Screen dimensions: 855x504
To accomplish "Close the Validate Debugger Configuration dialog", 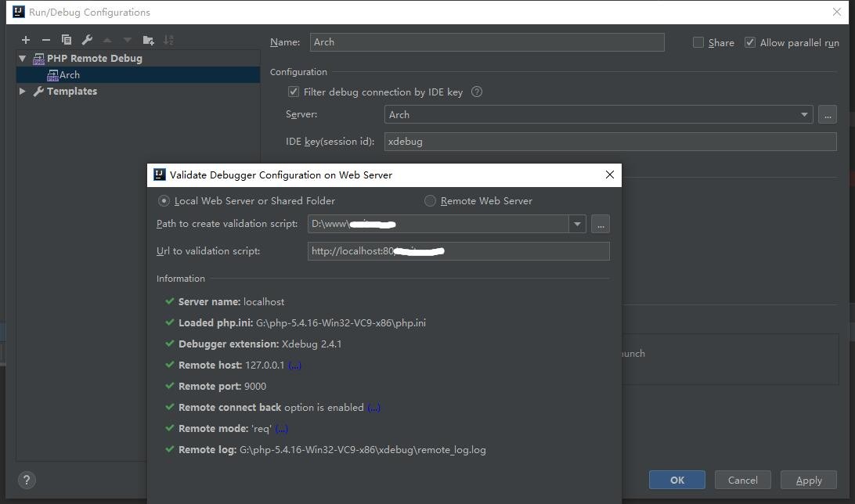I will pyautogui.click(x=610, y=175).
